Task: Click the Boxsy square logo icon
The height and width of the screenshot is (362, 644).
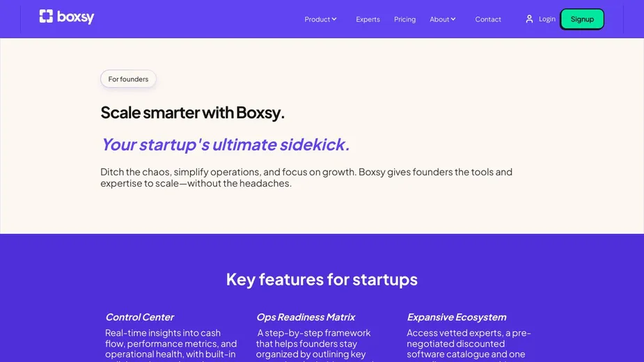Action: (46, 17)
